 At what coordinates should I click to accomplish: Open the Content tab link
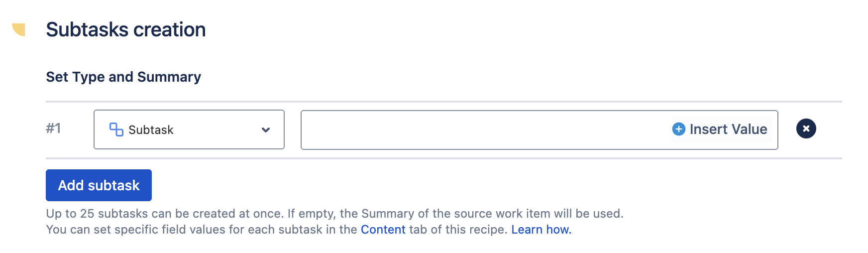click(x=383, y=230)
